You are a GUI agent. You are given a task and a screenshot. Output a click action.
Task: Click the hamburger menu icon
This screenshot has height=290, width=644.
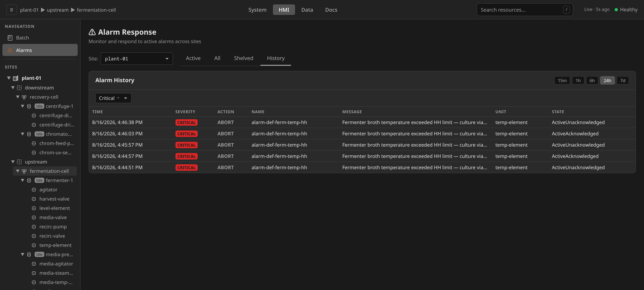pyautogui.click(x=11, y=10)
